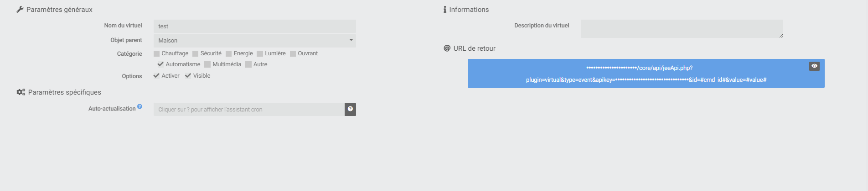
Task: Click the info icon beside Informations
Action: (445, 10)
